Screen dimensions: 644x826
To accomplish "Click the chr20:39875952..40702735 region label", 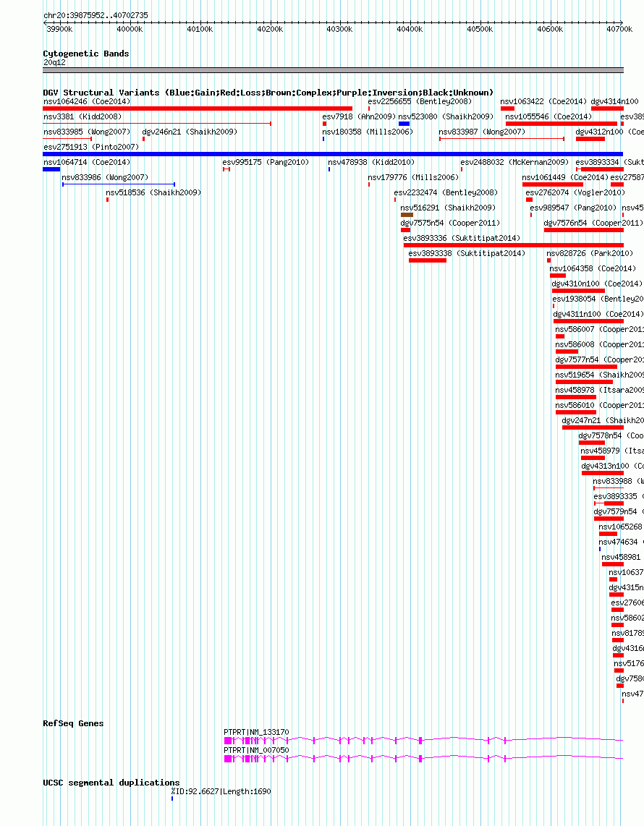I will tap(96, 16).
